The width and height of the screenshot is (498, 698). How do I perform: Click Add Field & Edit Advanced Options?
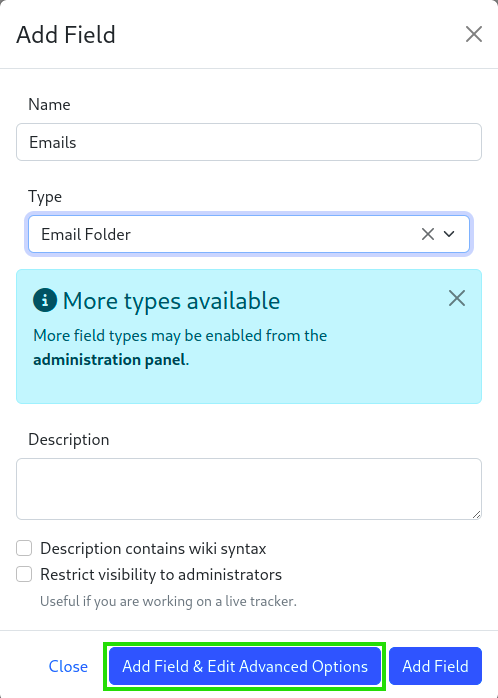(x=245, y=666)
